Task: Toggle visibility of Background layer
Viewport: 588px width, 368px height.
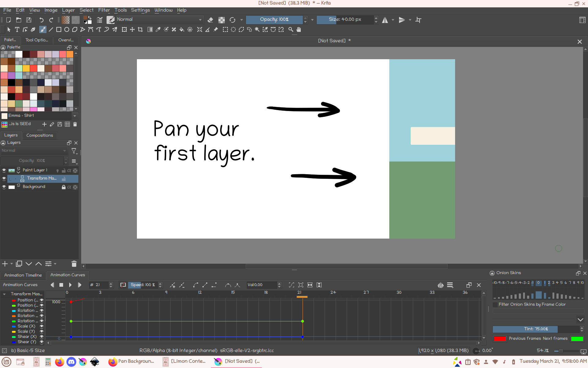Action: [x=4, y=187]
